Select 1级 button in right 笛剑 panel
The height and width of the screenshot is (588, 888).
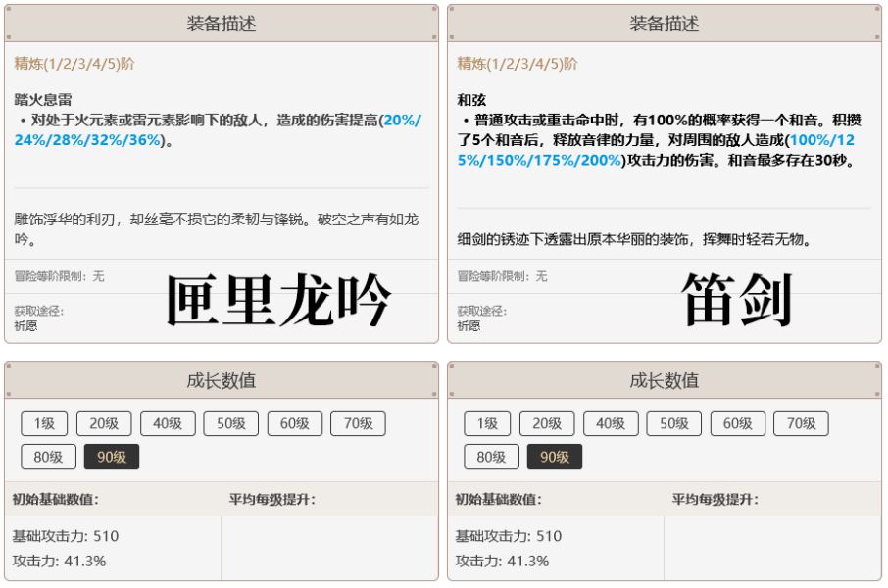[487, 423]
